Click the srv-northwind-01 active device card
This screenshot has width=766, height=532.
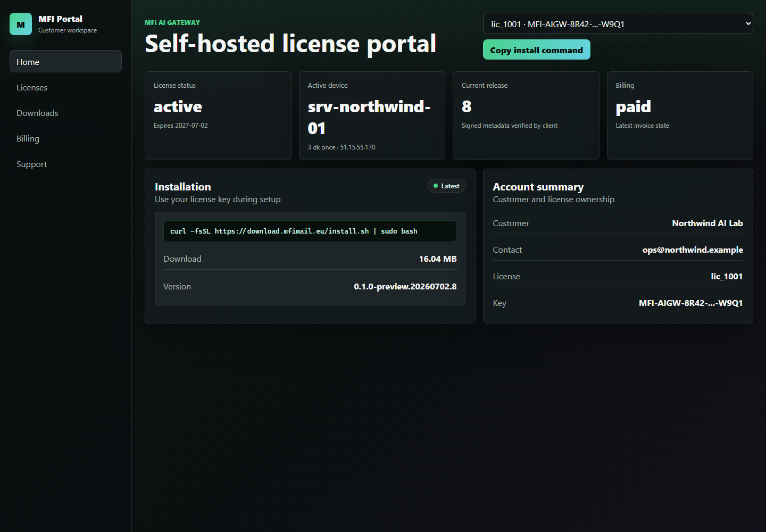point(372,115)
